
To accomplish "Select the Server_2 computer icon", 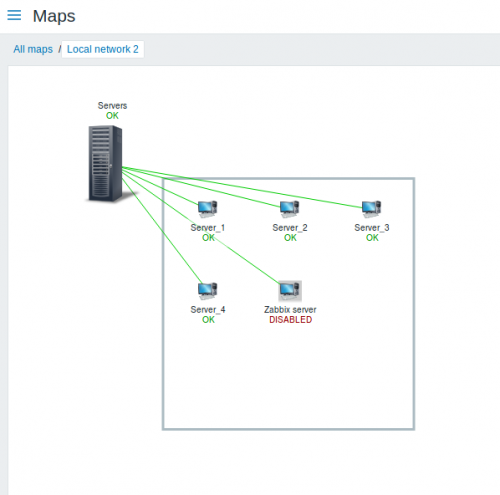I will tap(289, 209).
